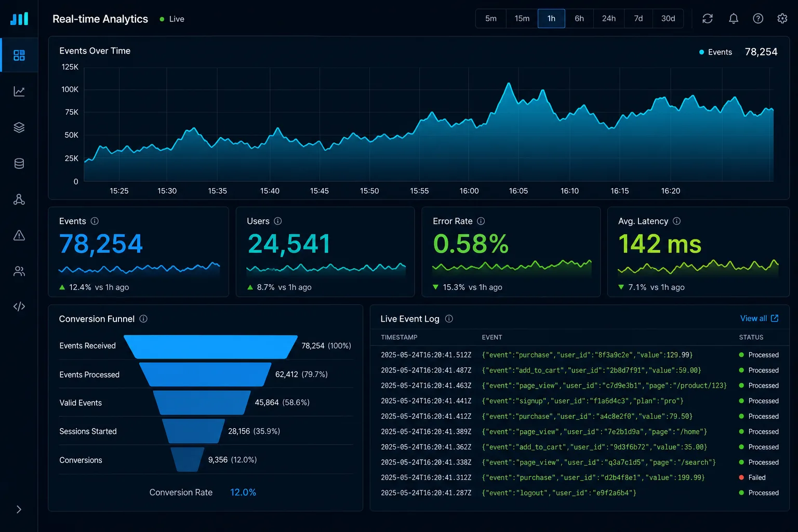Select the 6h time range

pyautogui.click(x=579, y=19)
